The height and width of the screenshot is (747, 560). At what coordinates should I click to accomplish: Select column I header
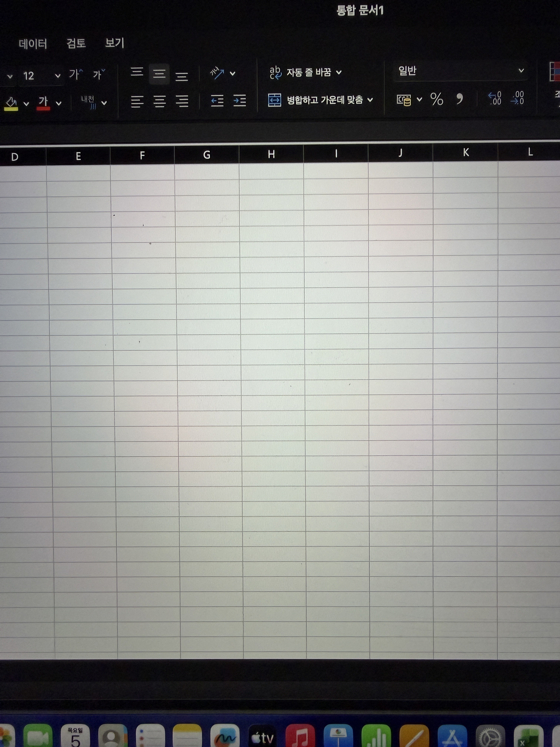point(336,154)
